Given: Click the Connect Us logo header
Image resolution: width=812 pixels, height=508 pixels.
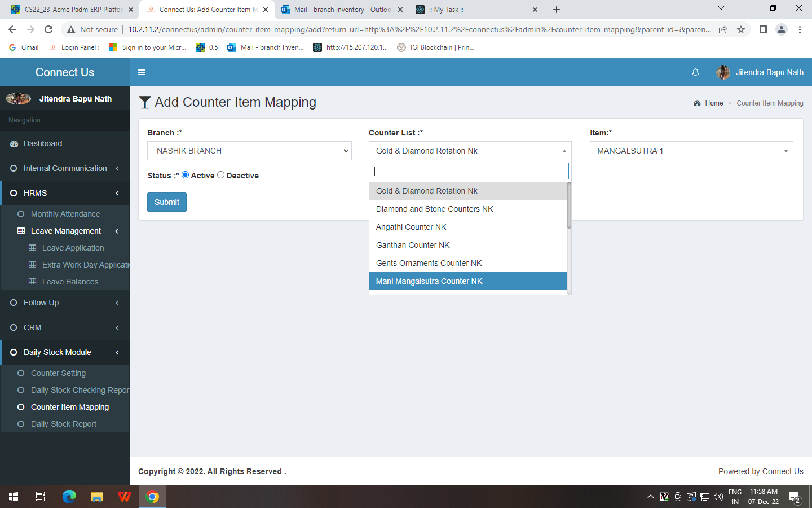Looking at the screenshot, I should click(65, 72).
